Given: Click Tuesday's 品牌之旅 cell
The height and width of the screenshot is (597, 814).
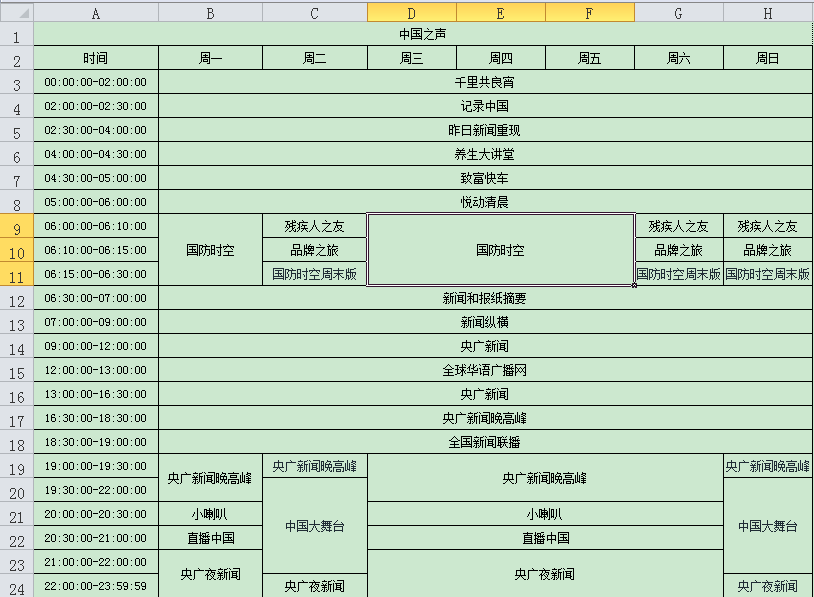Looking at the screenshot, I should 315,250.
